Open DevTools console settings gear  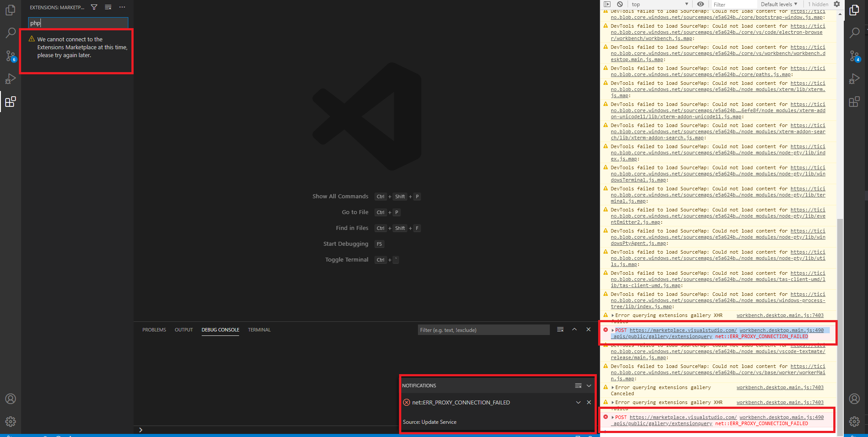pos(837,4)
